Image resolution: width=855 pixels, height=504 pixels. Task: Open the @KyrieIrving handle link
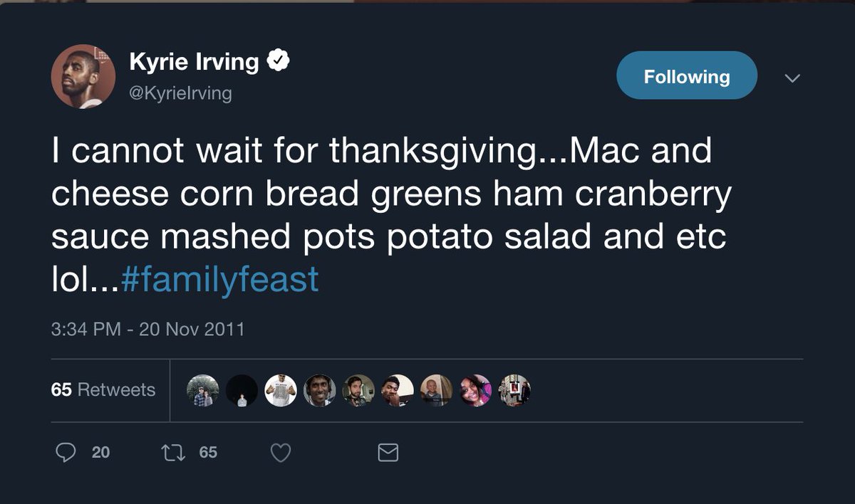180,93
